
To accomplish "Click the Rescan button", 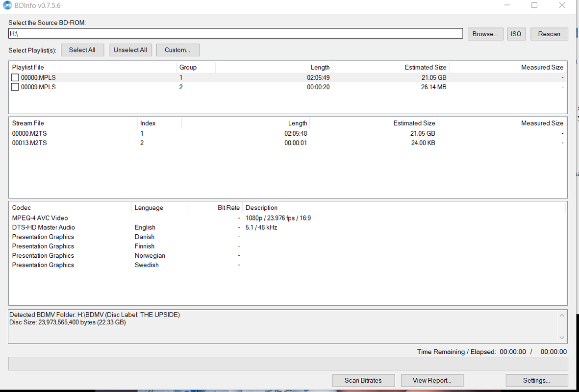I will click(x=549, y=34).
